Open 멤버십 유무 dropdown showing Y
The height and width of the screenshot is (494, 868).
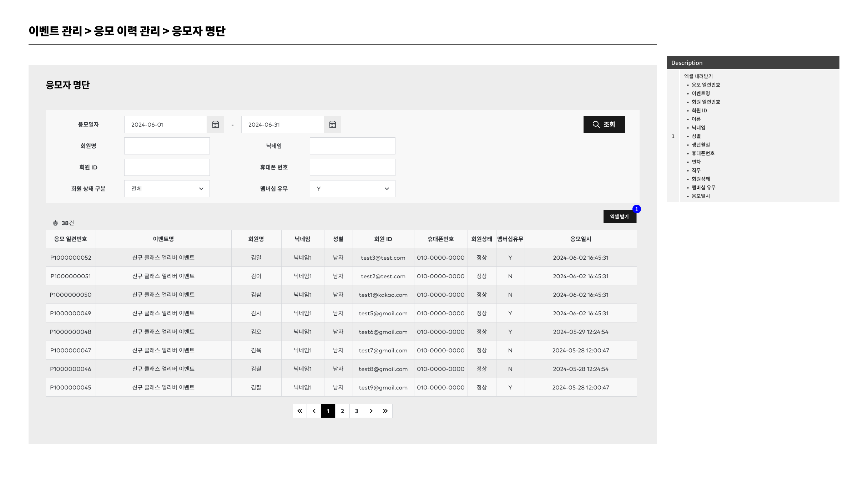coord(353,189)
